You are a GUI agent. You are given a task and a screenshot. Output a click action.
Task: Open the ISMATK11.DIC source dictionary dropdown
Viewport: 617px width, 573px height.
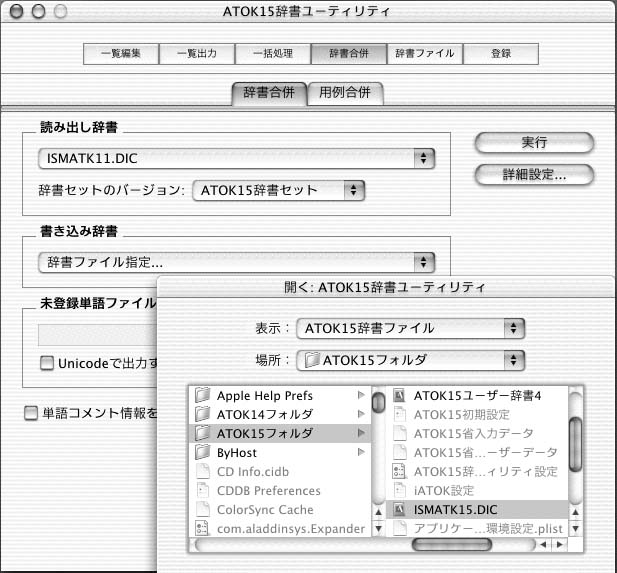point(236,159)
